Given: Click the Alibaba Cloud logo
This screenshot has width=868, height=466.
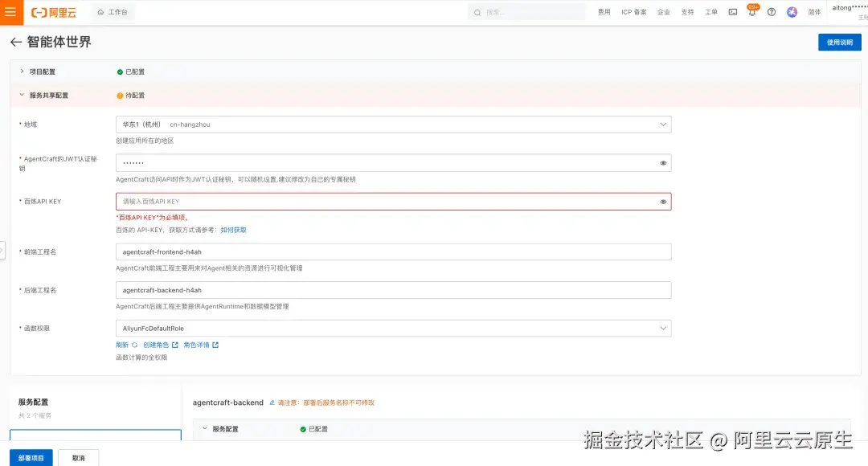Looking at the screenshot, I should coord(54,12).
